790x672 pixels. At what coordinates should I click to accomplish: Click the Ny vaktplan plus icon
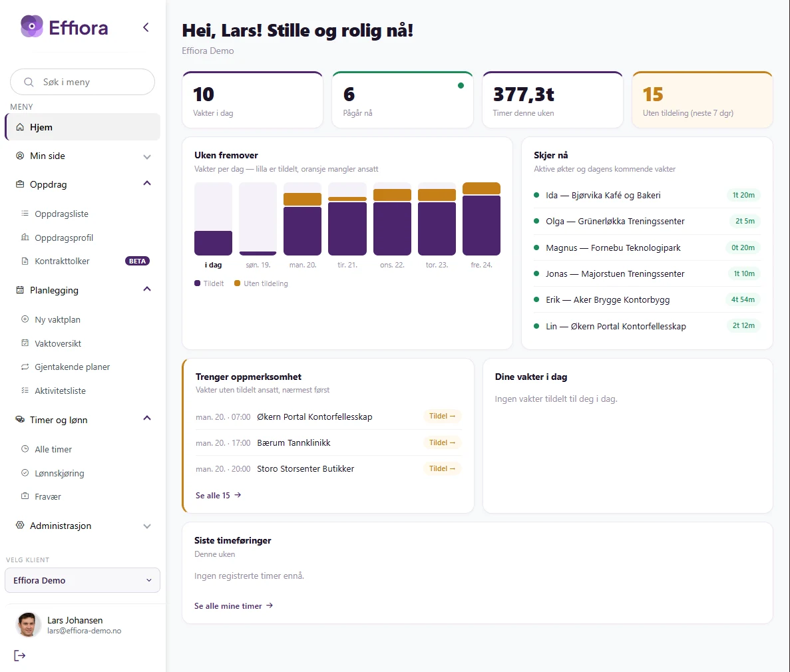(x=25, y=319)
